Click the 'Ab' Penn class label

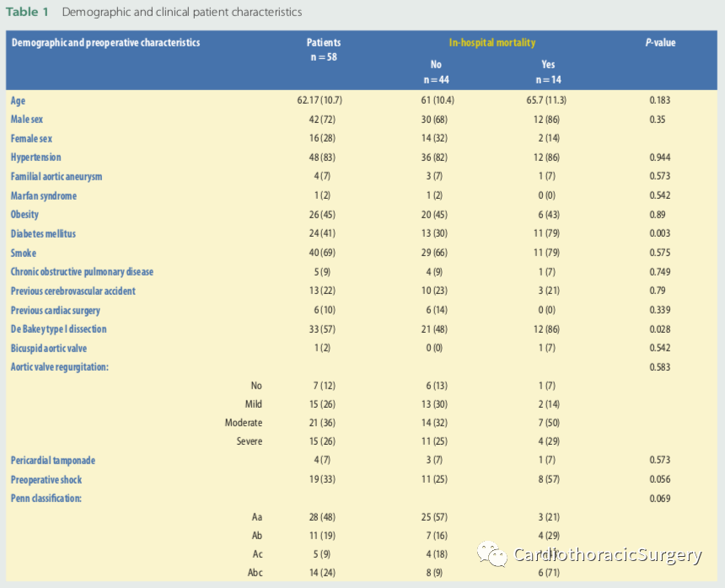(257, 535)
